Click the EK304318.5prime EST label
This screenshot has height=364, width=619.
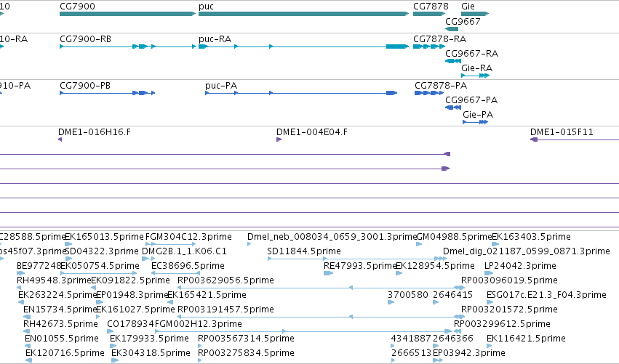coord(151,353)
